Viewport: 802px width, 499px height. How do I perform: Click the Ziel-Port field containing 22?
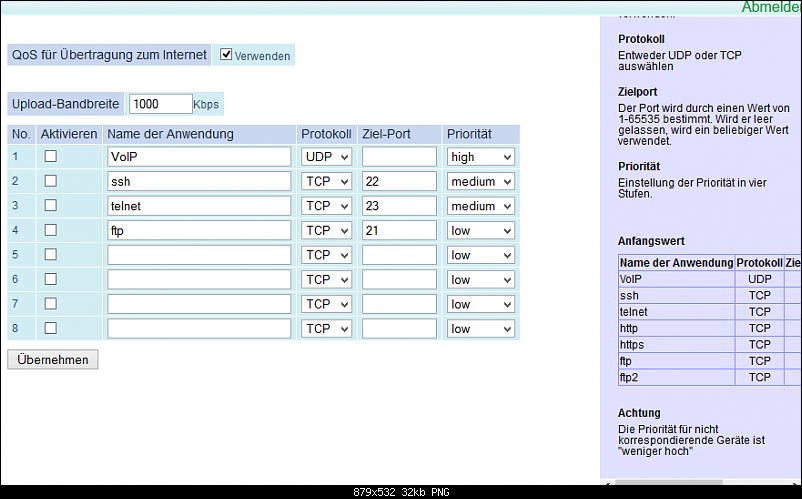399,182
